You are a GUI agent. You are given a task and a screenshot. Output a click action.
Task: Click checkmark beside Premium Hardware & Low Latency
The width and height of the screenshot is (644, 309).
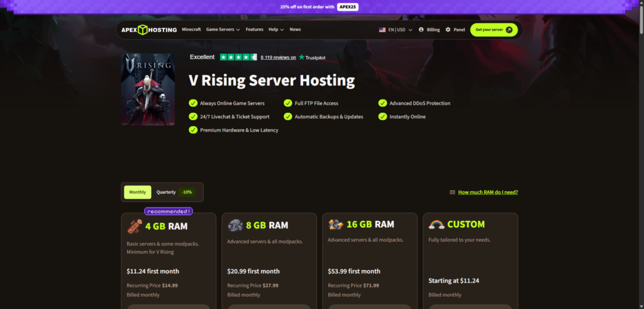pos(192,130)
